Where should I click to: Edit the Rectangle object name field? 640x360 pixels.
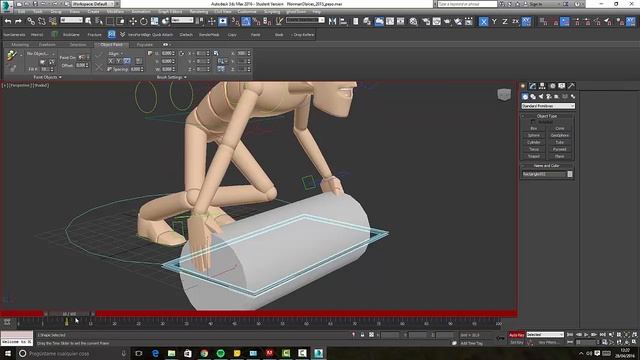(x=544, y=174)
